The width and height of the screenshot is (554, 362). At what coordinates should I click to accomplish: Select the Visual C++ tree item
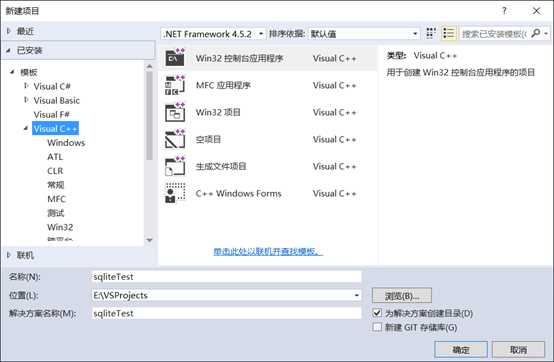pos(55,129)
